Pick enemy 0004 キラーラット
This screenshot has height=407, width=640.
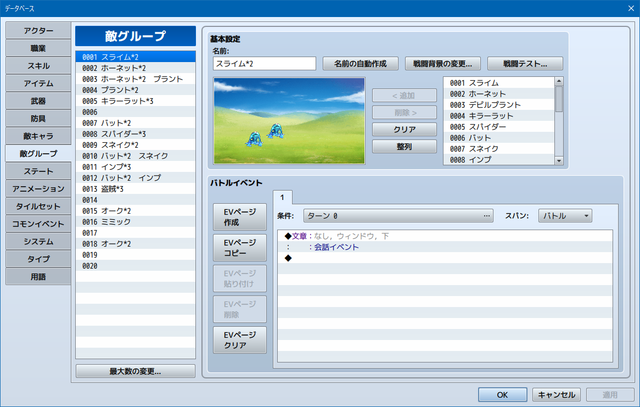(x=499, y=116)
